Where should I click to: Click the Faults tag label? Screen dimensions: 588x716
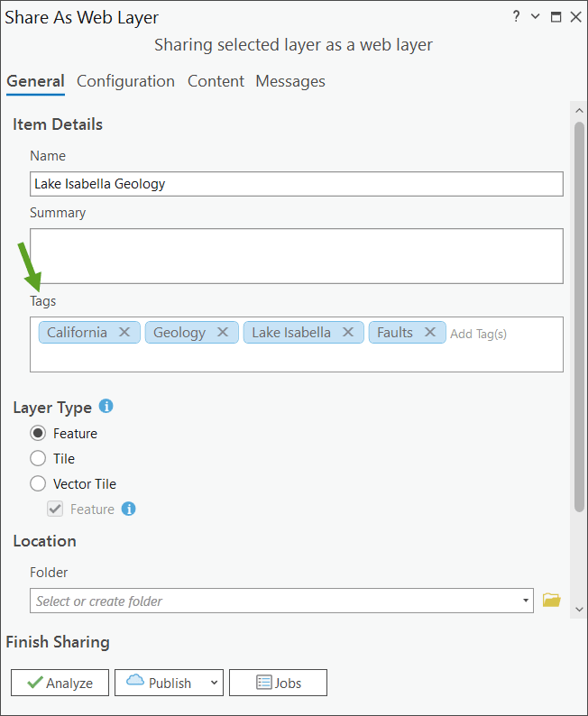pos(395,333)
